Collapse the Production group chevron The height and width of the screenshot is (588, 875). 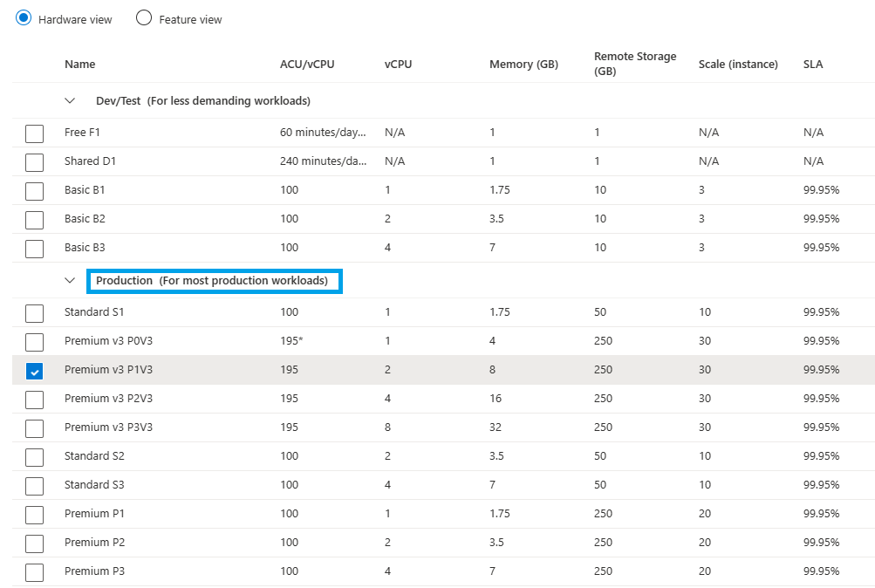[x=71, y=281]
